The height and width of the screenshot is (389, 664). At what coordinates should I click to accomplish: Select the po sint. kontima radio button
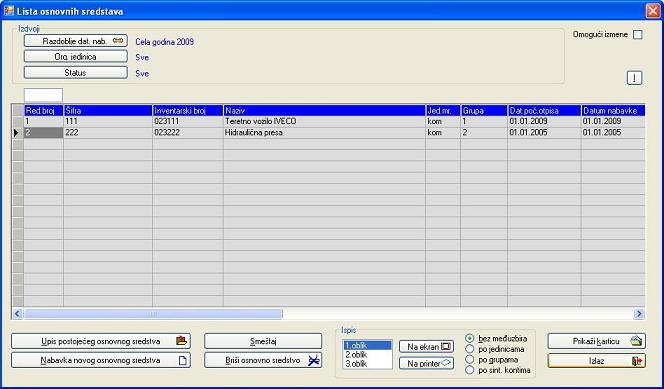[470, 370]
